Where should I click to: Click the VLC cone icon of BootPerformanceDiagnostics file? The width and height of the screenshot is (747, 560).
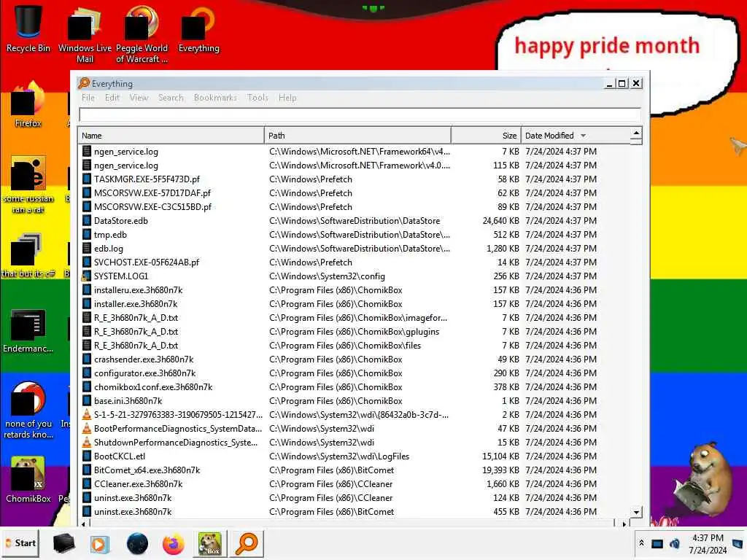86,428
